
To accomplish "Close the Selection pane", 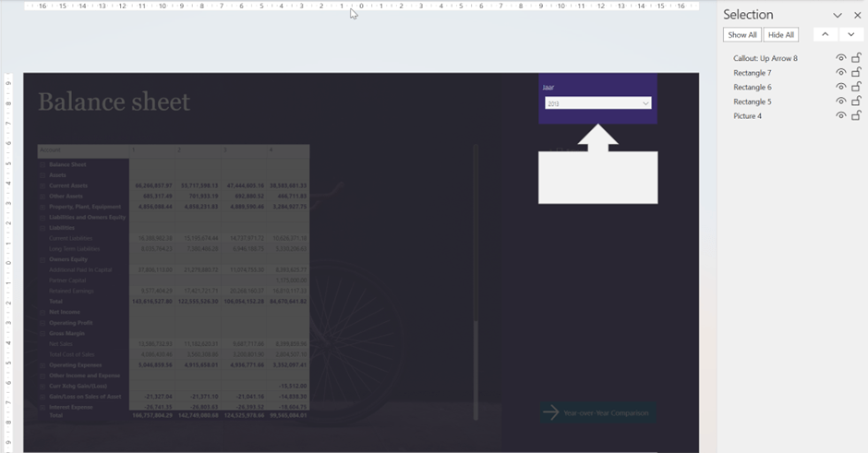I will tap(857, 16).
